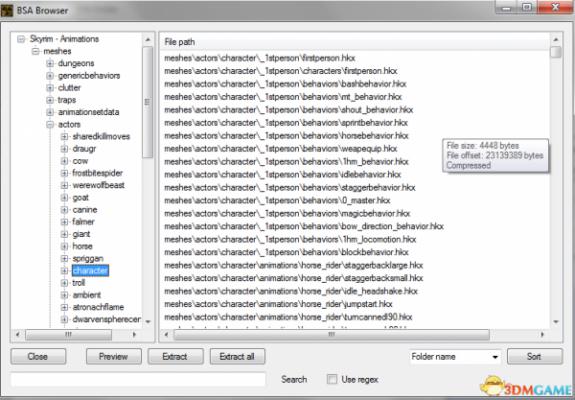Click the BSA Browser title bar app icon
Viewport: 575px width, 400px height.
click(7, 10)
